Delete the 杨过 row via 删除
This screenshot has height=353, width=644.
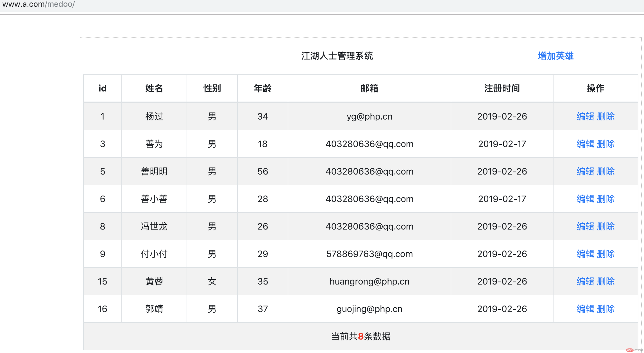point(606,116)
